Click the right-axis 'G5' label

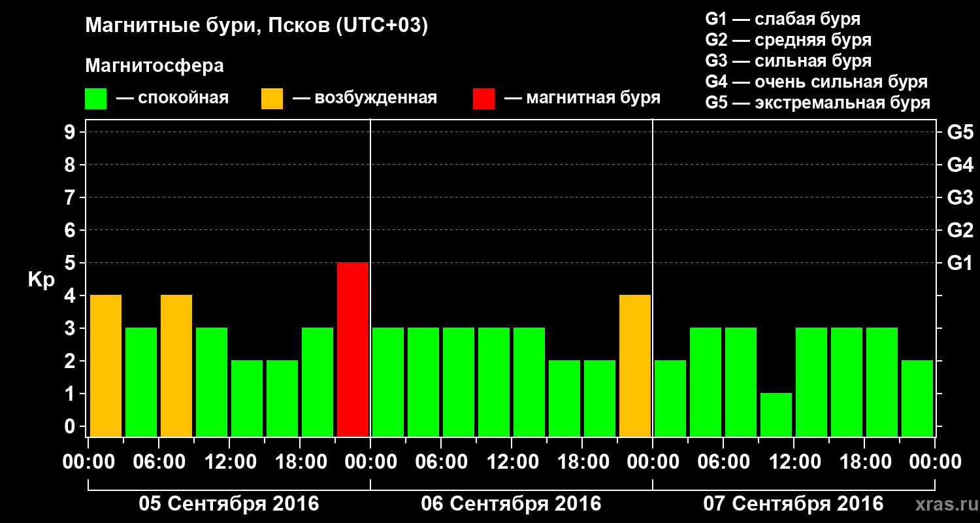click(960, 132)
